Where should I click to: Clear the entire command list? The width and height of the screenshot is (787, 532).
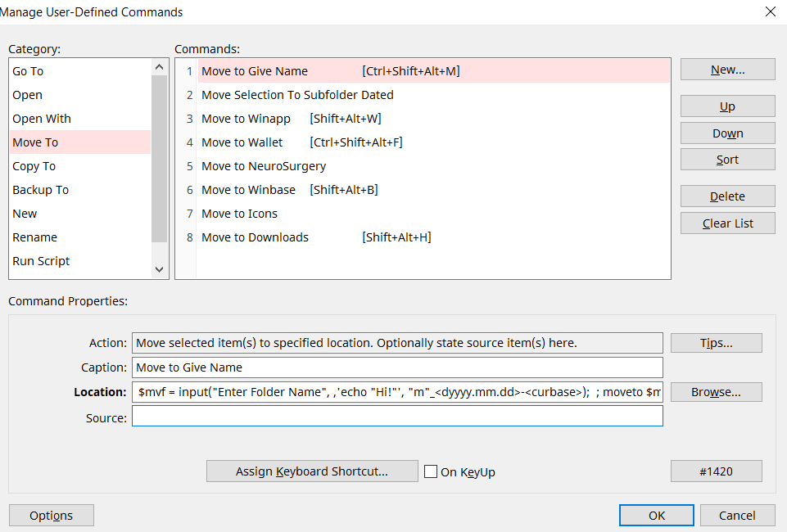tap(726, 222)
